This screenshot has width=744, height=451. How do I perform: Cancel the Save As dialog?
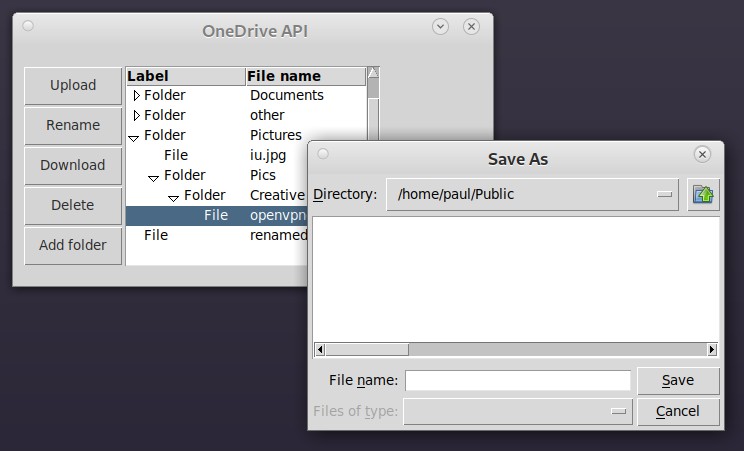pyautogui.click(x=678, y=411)
